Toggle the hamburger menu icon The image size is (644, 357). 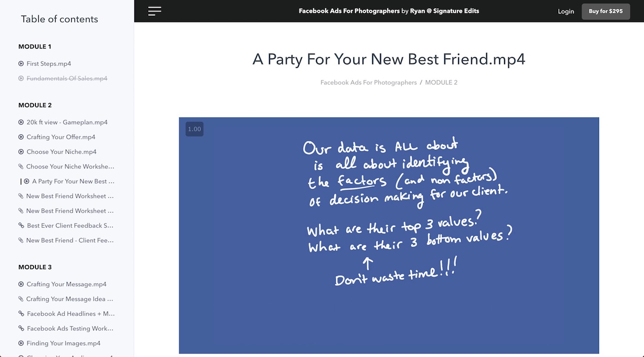(155, 11)
